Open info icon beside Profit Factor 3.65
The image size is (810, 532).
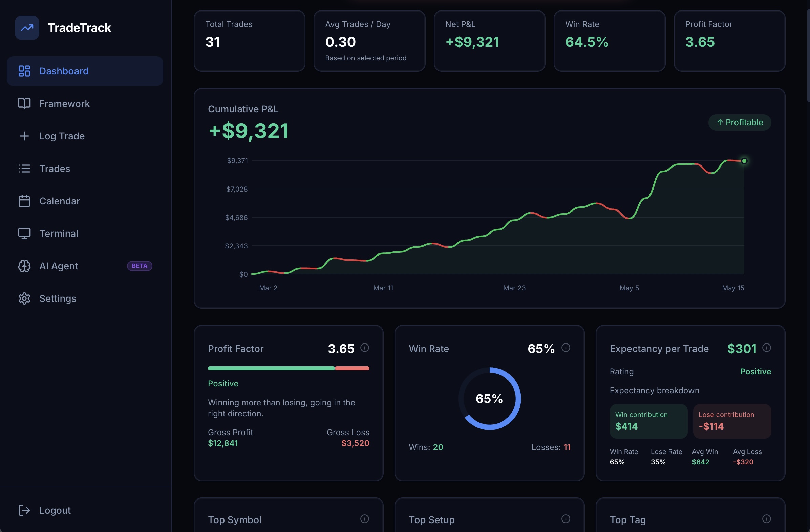point(364,348)
